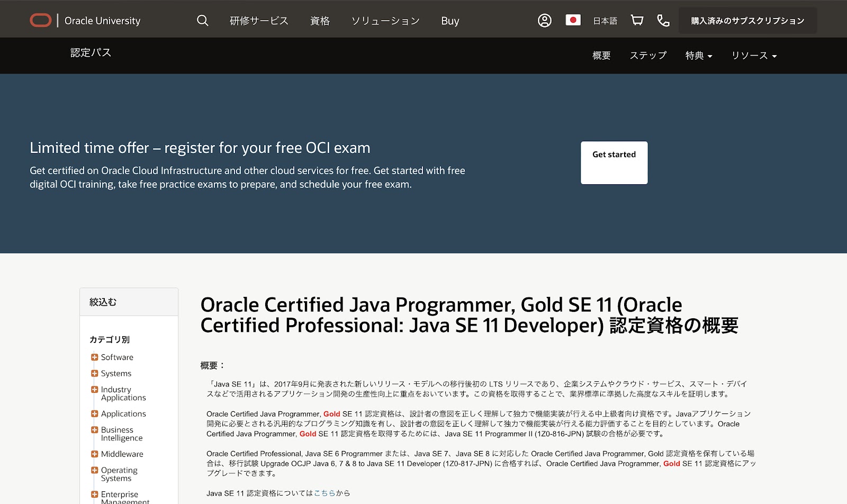Select the Middleware category label
The height and width of the screenshot is (504, 847).
point(122,454)
